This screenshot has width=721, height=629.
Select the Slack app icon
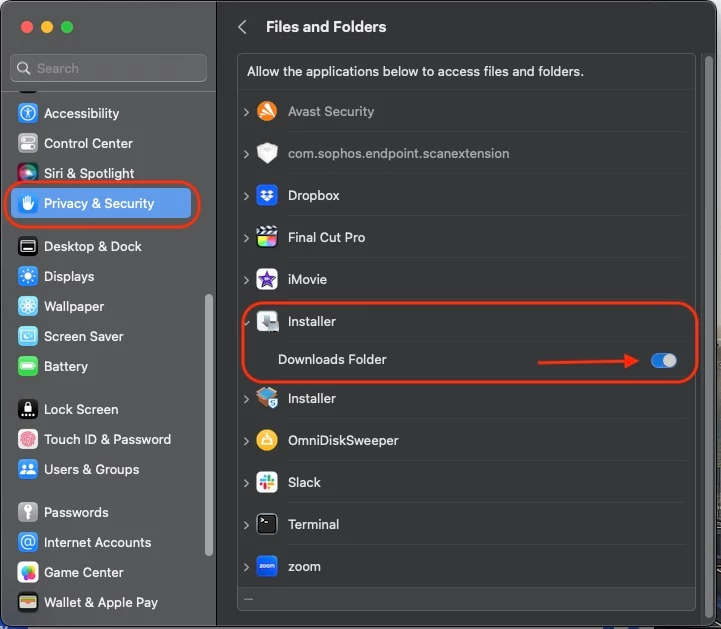(x=267, y=482)
